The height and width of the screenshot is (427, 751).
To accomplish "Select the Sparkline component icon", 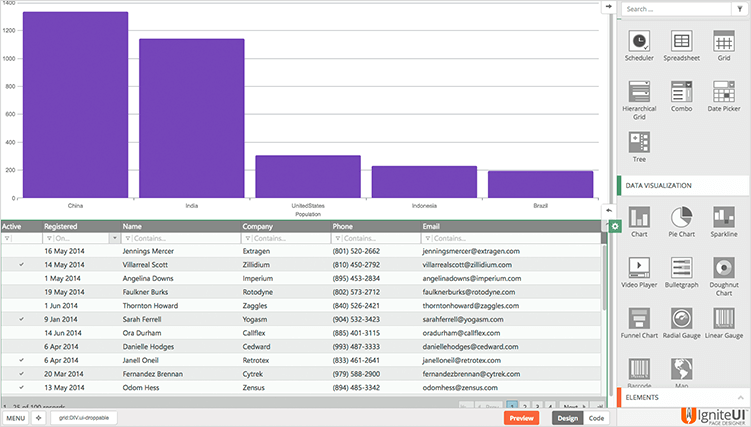I will click(724, 217).
